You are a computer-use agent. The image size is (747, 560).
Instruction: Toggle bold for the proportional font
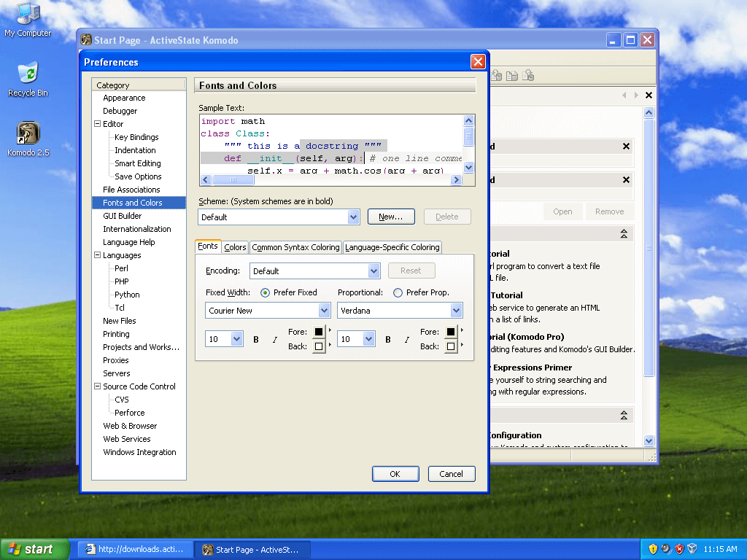point(388,340)
